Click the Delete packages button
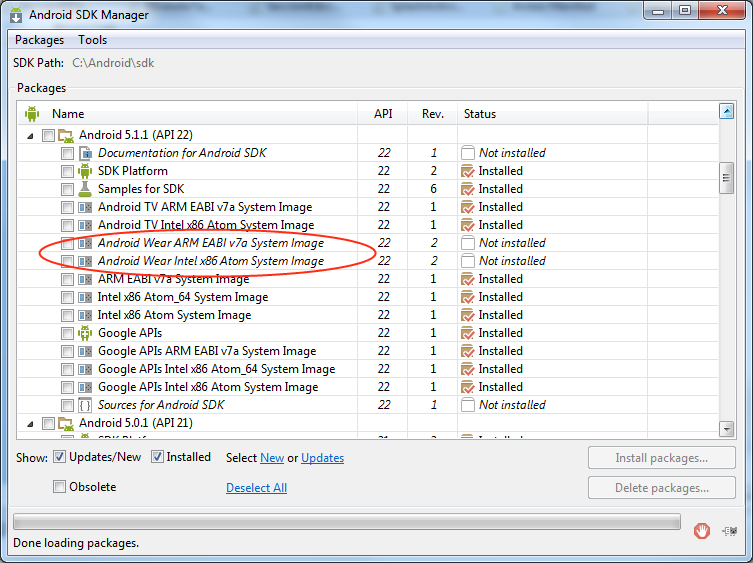The width and height of the screenshot is (753, 563). [661, 488]
